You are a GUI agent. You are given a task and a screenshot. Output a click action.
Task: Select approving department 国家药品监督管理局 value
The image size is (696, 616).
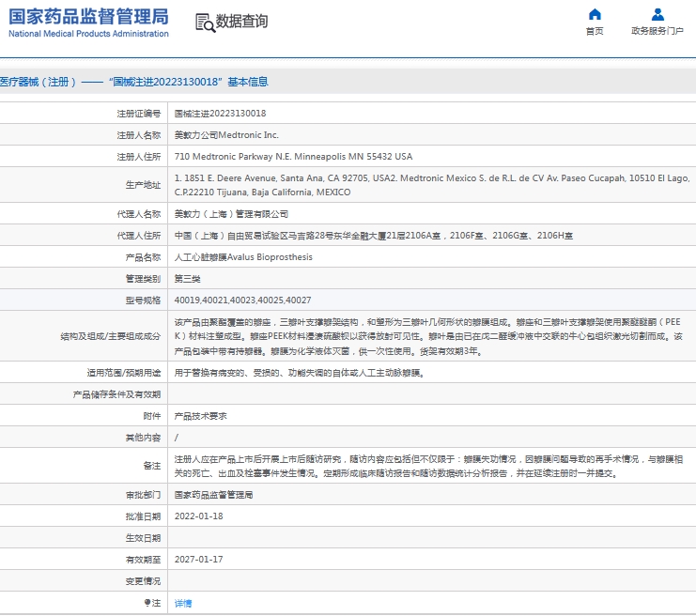pyautogui.click(x=213, y=495)
